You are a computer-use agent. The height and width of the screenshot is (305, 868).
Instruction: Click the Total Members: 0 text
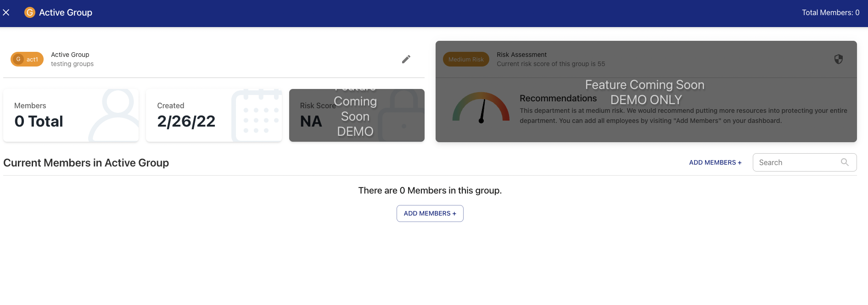[x=831, y=13]
